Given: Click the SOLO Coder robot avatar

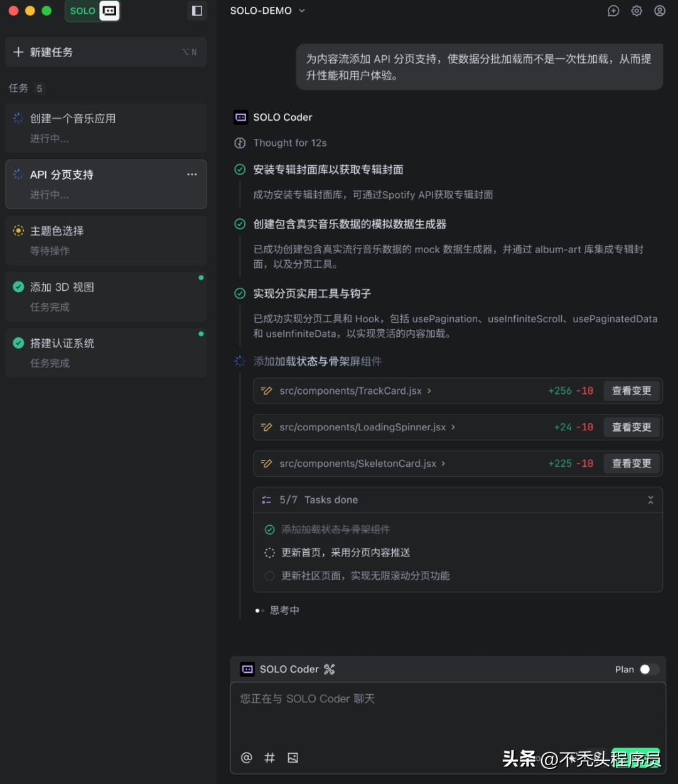Looking at the screenshot, I should (x=240, y=117).
